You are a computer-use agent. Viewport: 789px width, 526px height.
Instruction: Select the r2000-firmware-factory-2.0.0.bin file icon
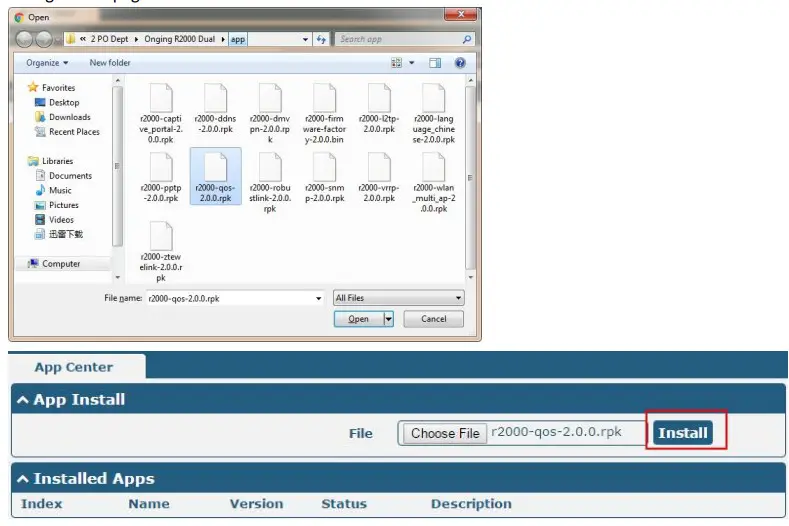click(325, 98)
